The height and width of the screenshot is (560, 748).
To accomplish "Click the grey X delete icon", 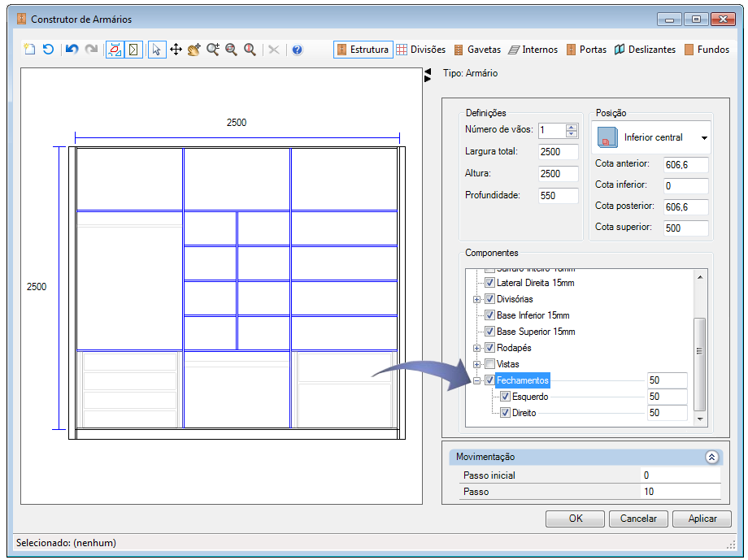I will click(274, 50).
